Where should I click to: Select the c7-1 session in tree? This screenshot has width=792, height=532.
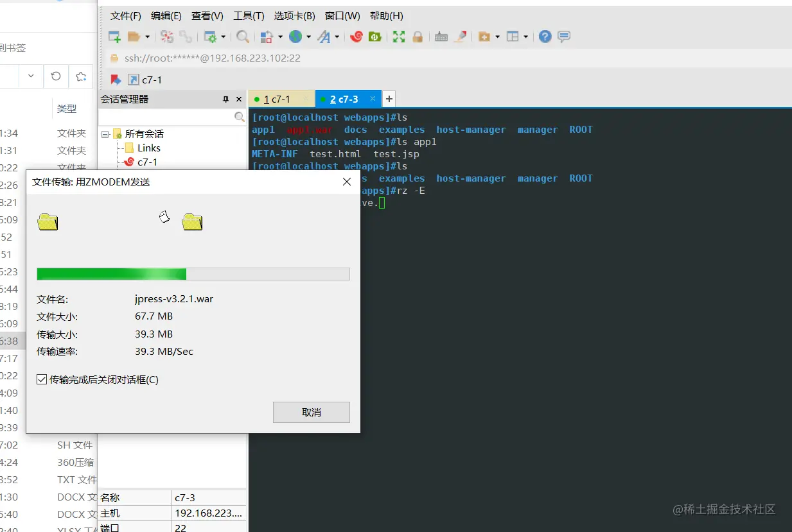point(147,162)
